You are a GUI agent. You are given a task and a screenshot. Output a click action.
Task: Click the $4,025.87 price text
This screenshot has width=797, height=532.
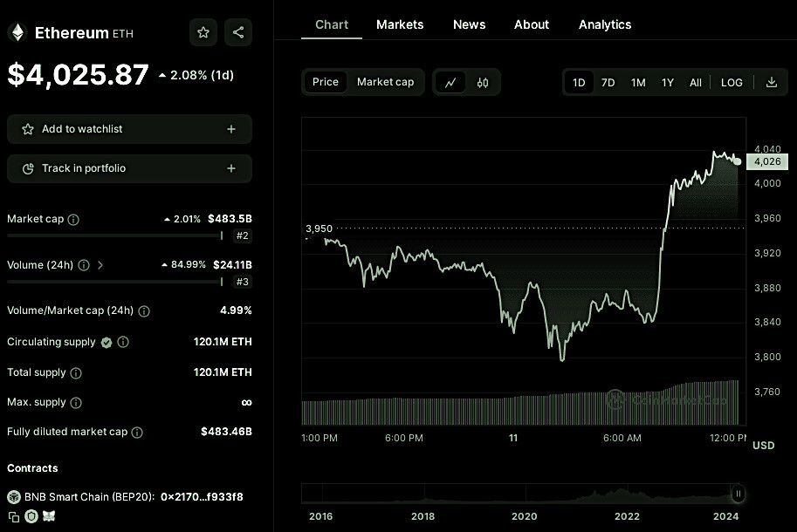(x=78, y=75)
